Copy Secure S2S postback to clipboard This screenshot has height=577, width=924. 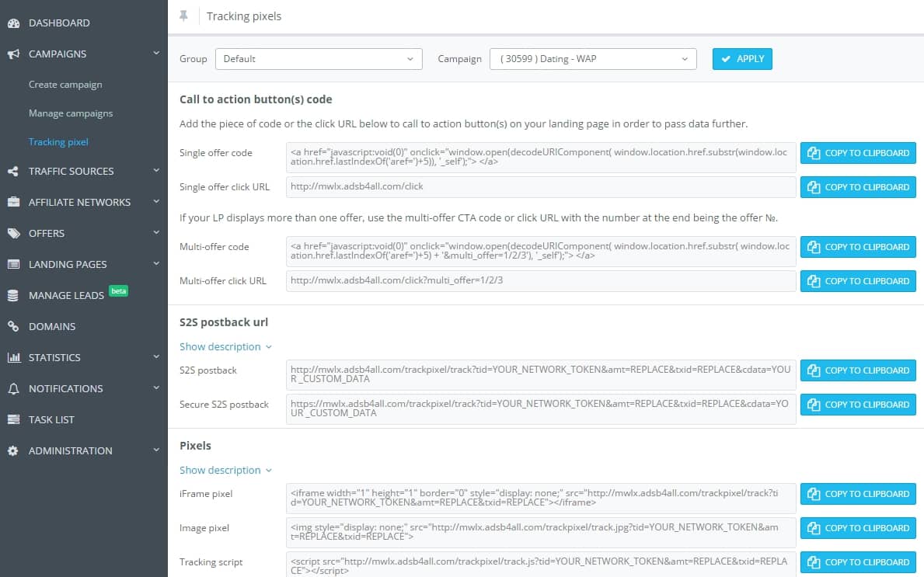[858, 405]
